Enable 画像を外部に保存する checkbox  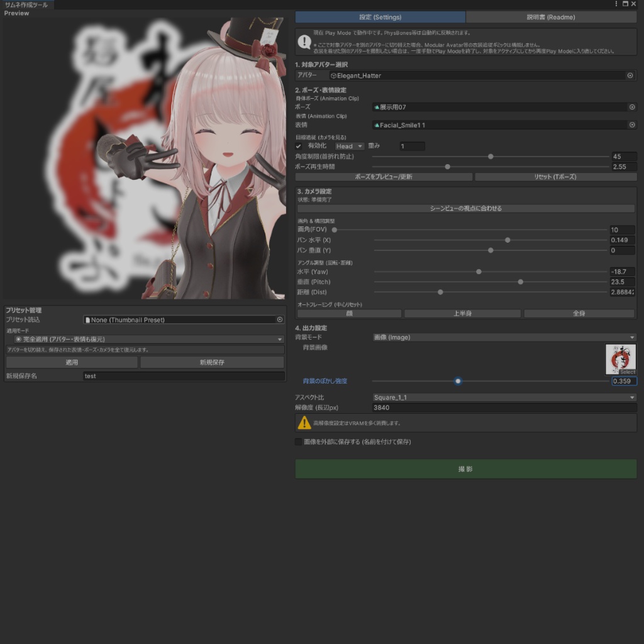(x=299, y=442)
